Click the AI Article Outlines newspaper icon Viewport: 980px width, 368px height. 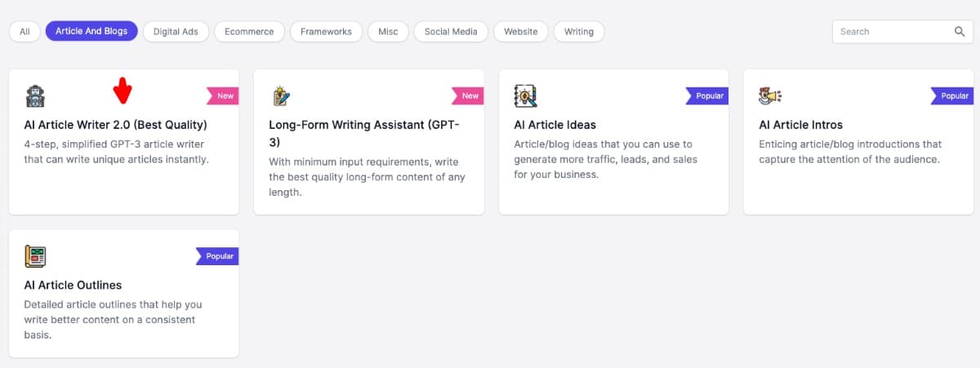click(36, 256)
